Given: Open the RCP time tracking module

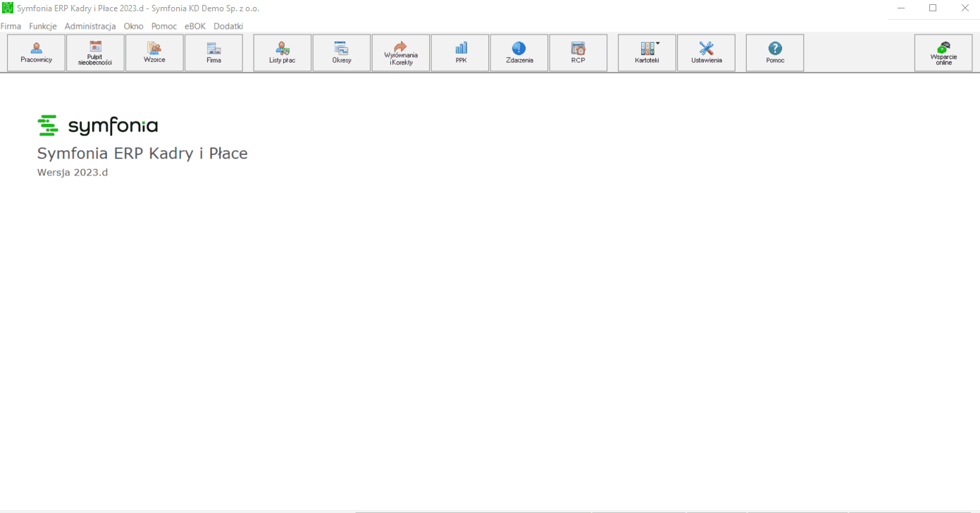Looking at the screenshot, I should 578,53.
